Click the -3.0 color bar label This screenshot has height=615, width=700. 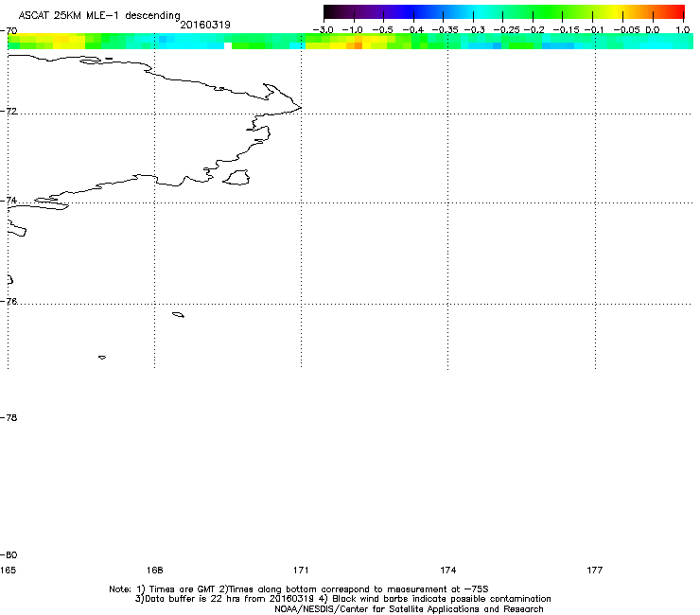[x=323, y=30]
